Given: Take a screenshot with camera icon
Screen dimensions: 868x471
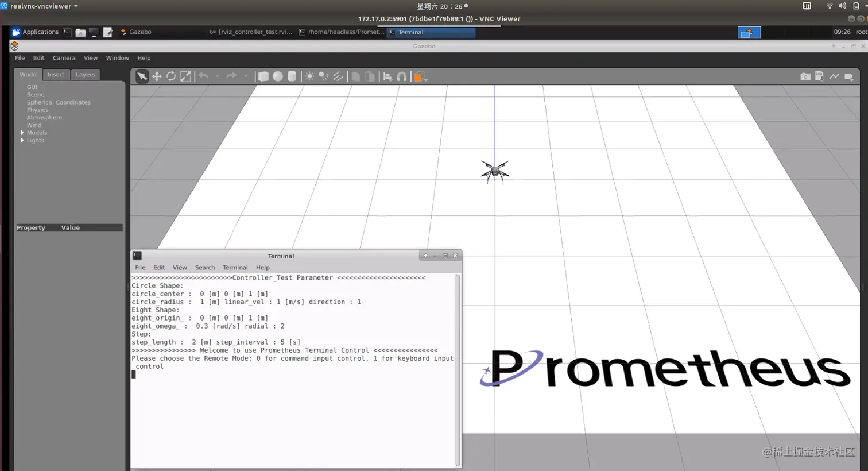Looking at the screenshot, I should (x=805, y=76).
